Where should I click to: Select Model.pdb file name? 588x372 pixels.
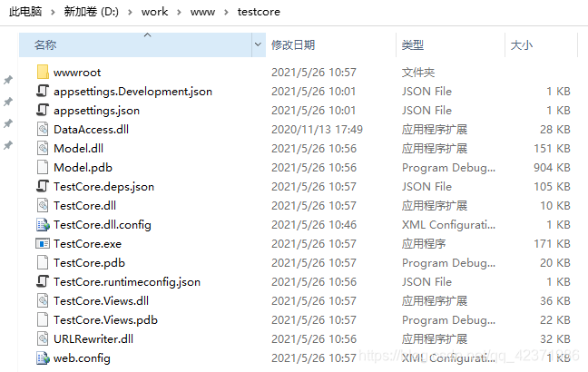[x=83, y=168]
